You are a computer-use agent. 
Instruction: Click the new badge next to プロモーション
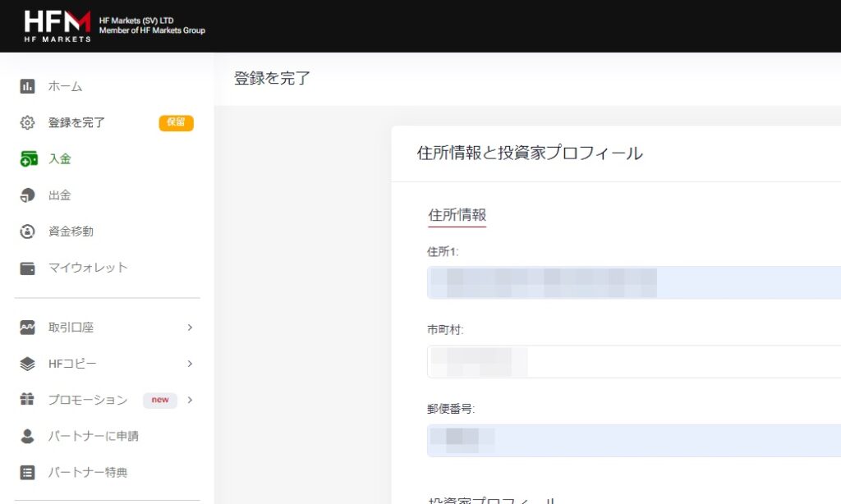[x=159, y=400]
